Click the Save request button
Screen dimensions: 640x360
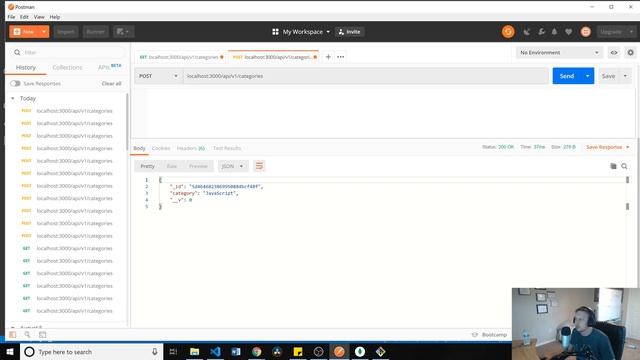pyautogui.click(x=608, y=76)
